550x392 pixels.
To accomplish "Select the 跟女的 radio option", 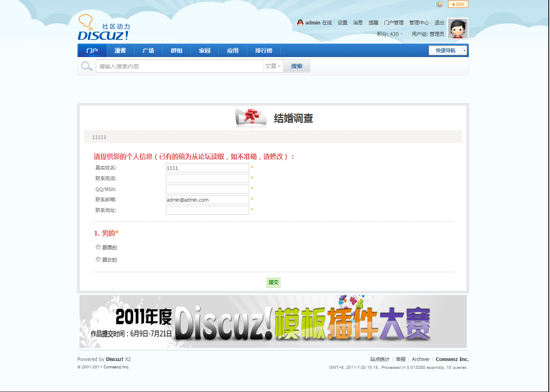I will tap(98, 259).
